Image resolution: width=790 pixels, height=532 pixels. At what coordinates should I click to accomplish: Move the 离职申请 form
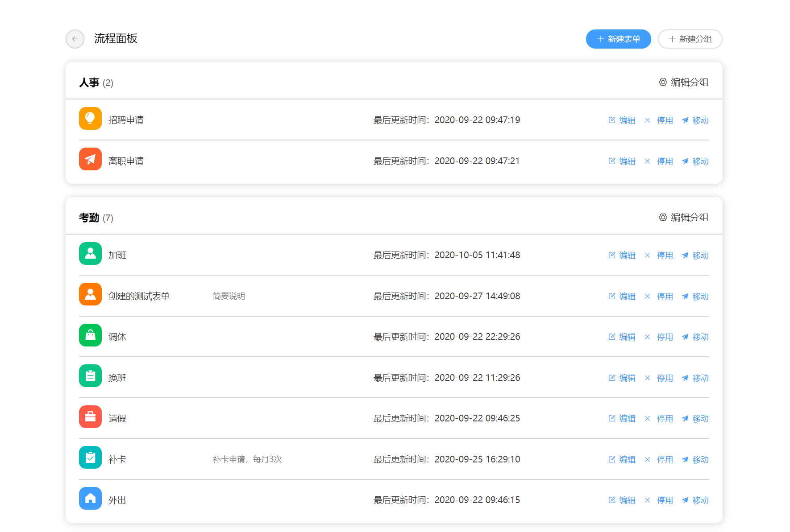(695, 161)
